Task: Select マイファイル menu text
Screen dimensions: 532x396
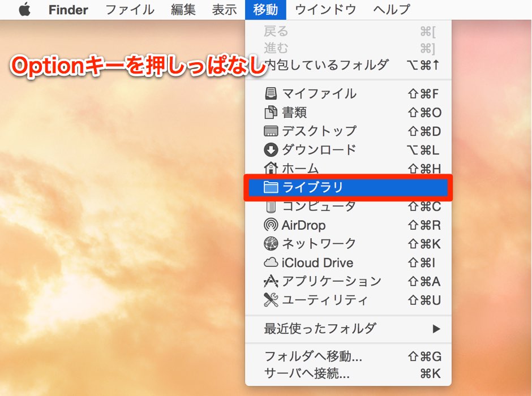Action: pyautogui.click(x=319, y=93)
